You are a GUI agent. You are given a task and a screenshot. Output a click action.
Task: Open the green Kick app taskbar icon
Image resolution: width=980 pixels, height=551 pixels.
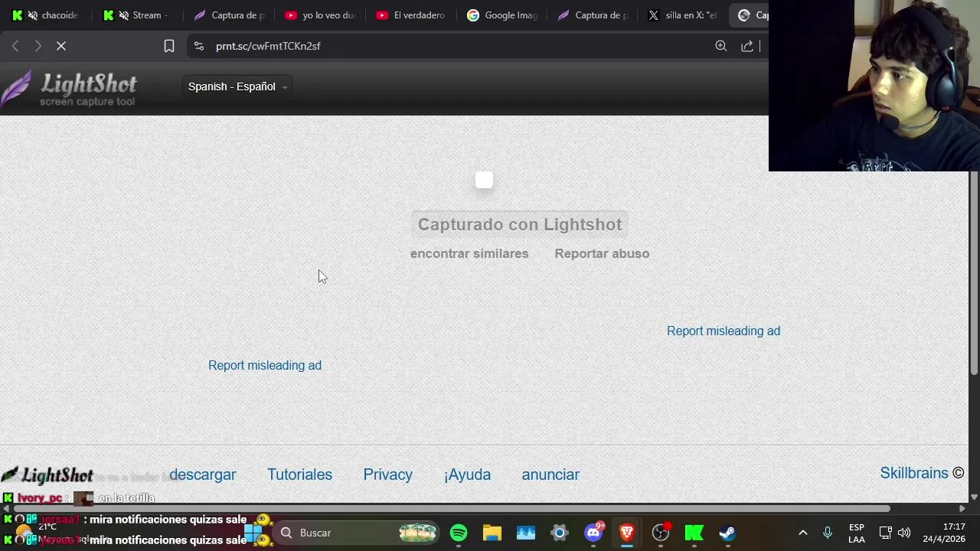click(694, 533)
